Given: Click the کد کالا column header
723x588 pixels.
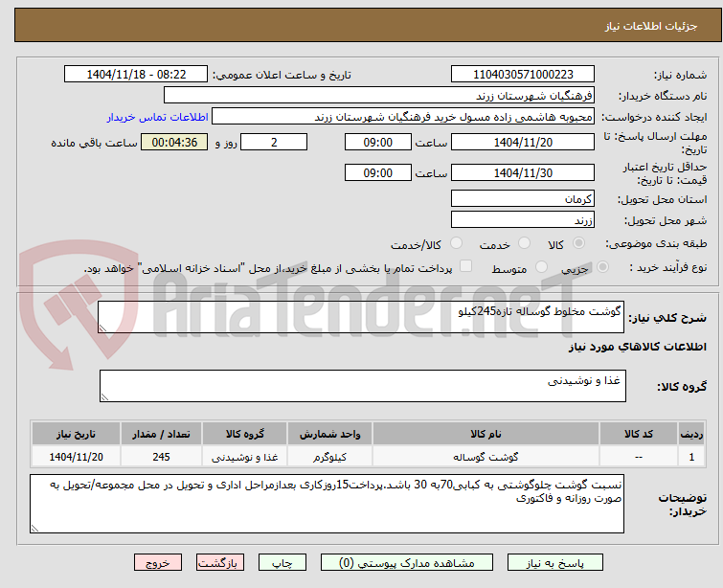Looking at the screenshot, I should point(639,434).
